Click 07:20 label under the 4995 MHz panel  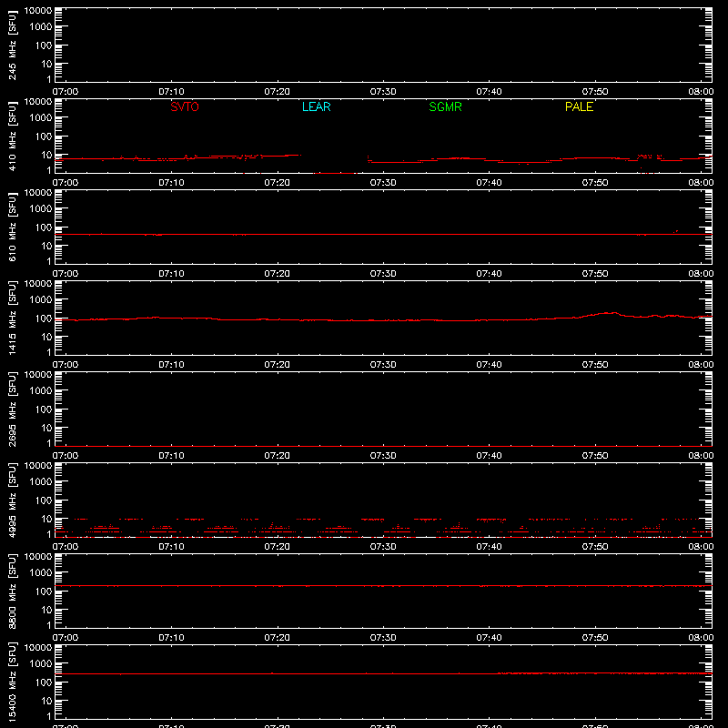tap(278, 547)
